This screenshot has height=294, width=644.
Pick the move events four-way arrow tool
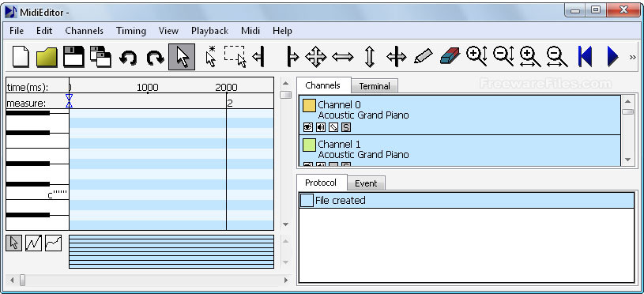point(316,57)
